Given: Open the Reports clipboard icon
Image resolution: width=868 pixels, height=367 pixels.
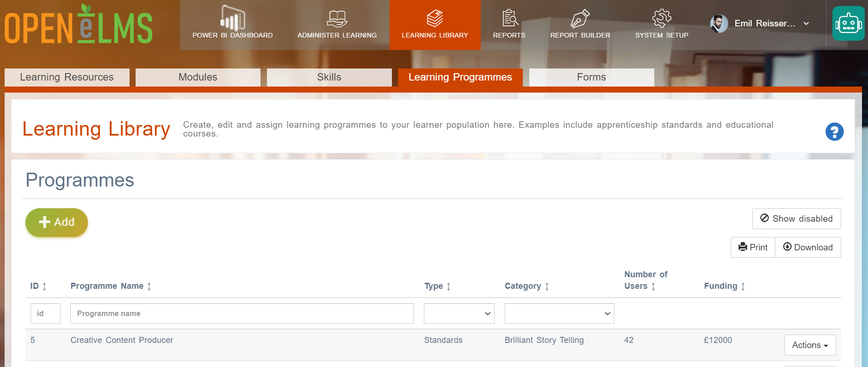Looking at the screenshot, I should pos(510,18).
